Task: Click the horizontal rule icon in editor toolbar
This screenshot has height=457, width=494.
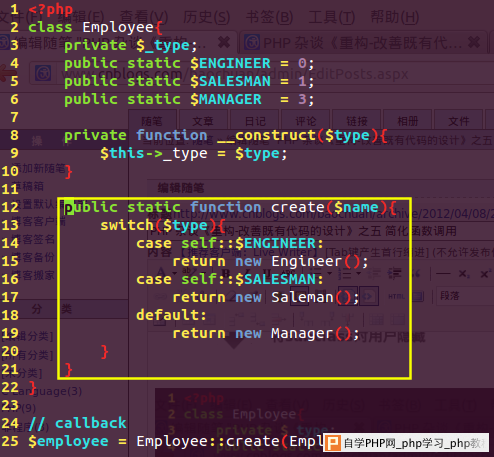Action: pyautogui.click(x=443, y=274)
